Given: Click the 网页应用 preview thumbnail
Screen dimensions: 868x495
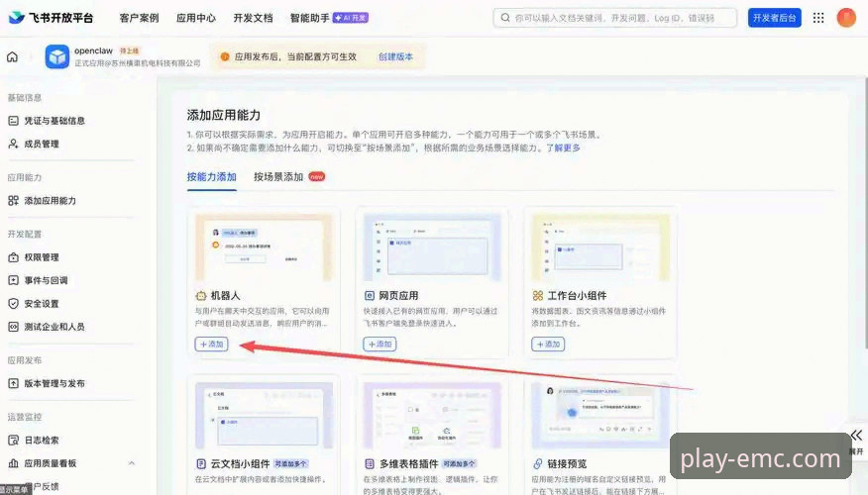Looking at the screenshot, I should (x=432, y=247).
